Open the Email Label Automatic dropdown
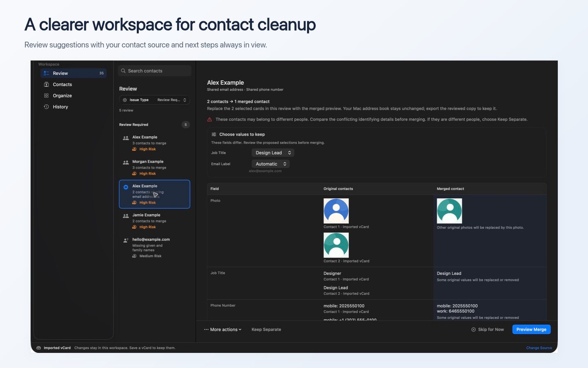 [271, 164]
